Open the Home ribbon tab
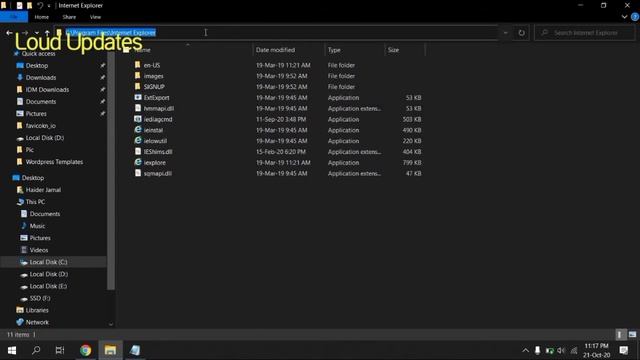 pyautogui.click(x=42, y=17)
